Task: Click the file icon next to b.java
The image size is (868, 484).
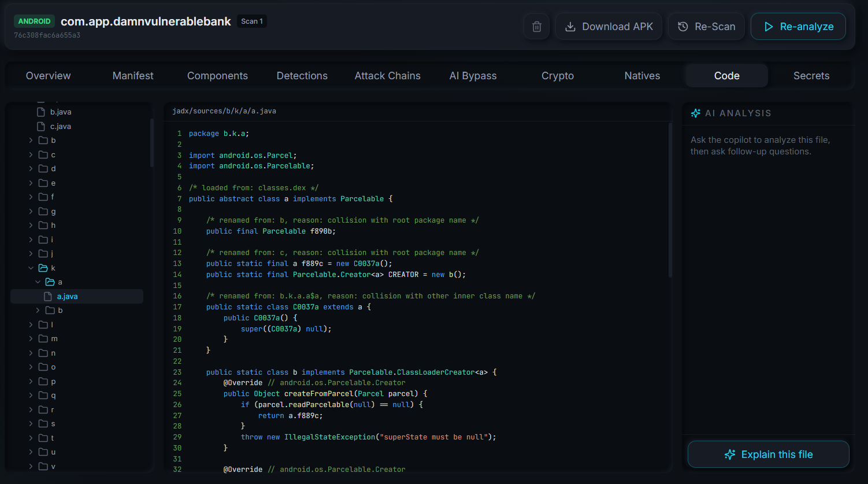Action: point(40,112)
